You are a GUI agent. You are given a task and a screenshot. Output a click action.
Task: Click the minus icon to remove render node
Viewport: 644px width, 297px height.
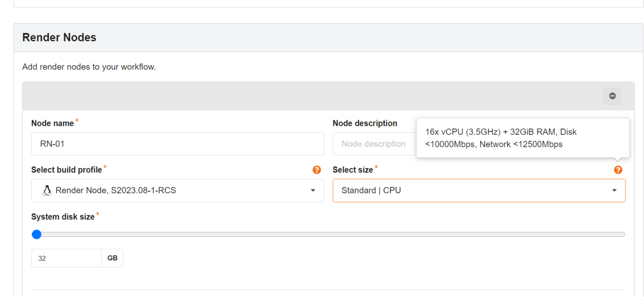click(x=612, y=96)
